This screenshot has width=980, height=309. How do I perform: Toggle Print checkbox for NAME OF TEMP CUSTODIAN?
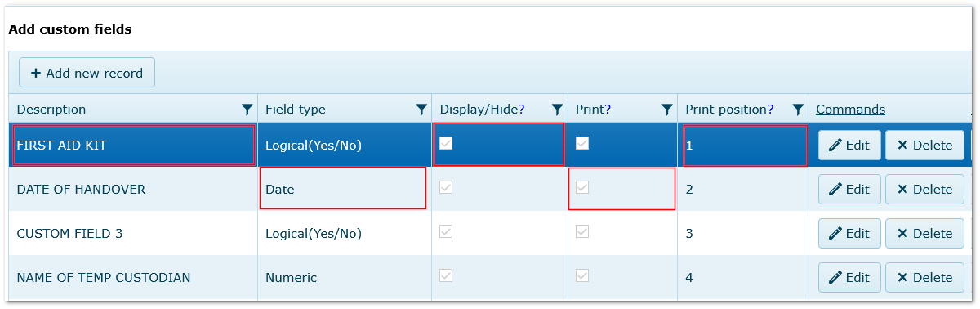582,275
